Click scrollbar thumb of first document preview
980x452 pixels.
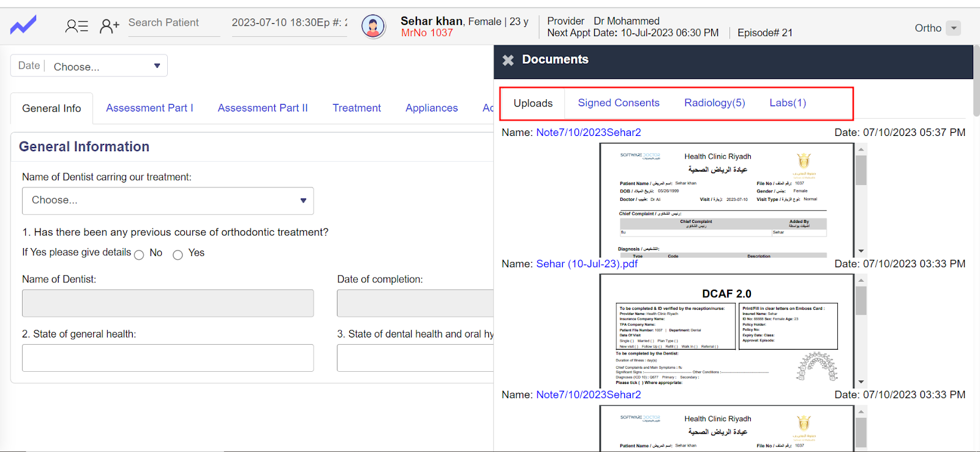(861, 170)
